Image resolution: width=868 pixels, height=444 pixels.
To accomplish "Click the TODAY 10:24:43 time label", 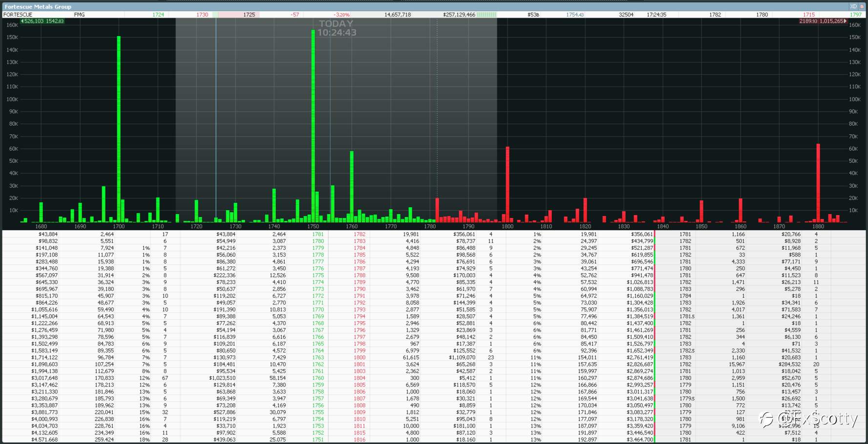I will 337,28.
